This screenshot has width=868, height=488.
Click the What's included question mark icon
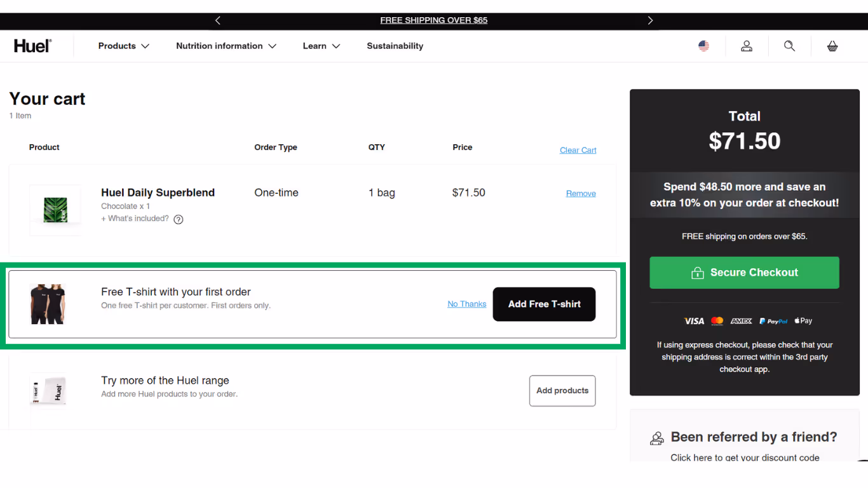pyautogui.click(x=179, y=219)
